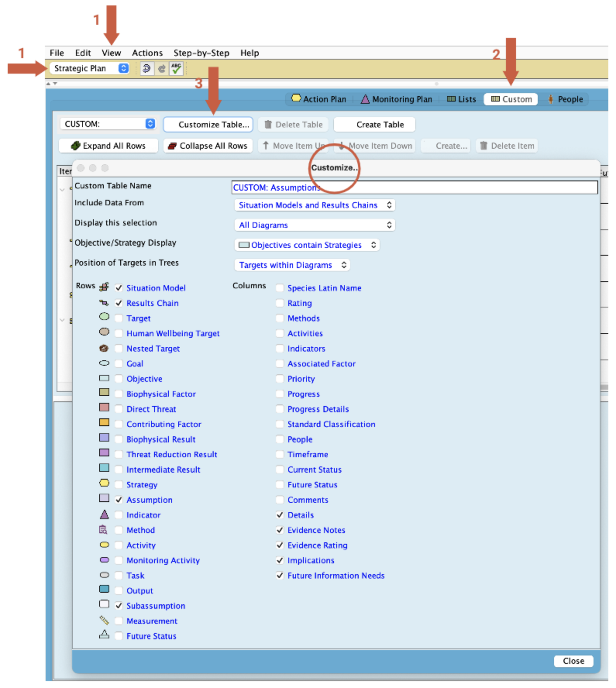Expand the Targets within Diagrams dropdown
This screenshot has height=688, width=616.
292,265
